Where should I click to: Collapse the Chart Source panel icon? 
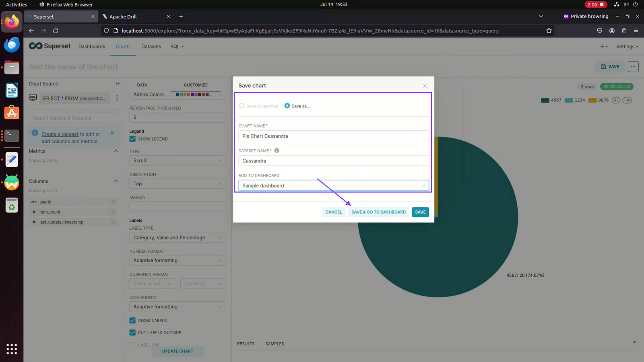point(118,84)
